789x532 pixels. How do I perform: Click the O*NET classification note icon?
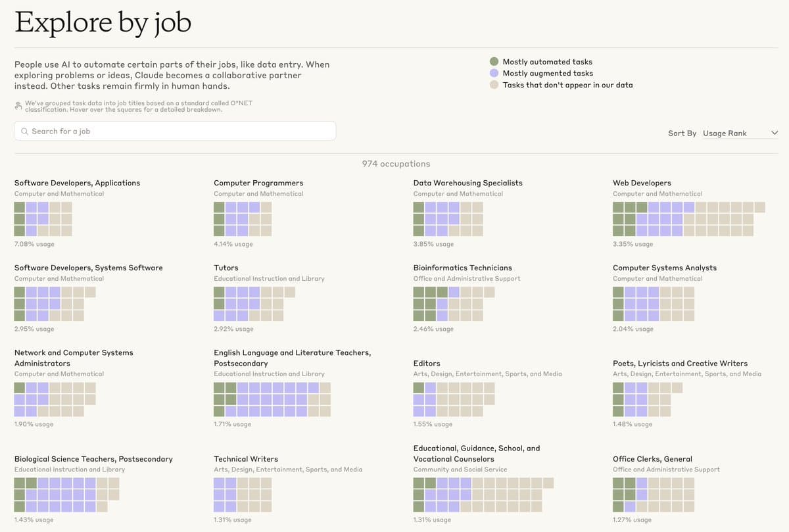[18, 105]
